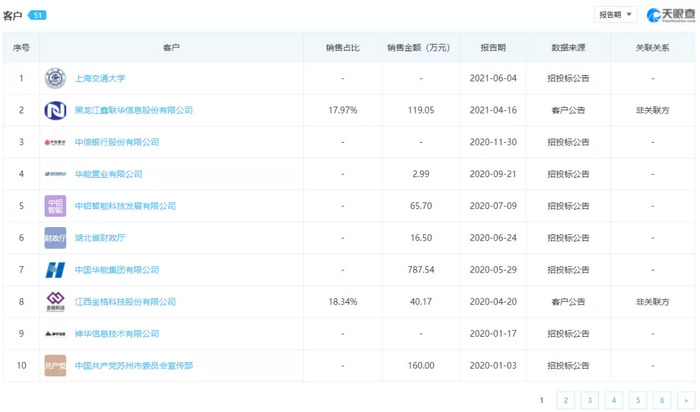Click the next page arrow button
Image resolution: width=700 pixels, height=412 pixels.
(686, 400)
